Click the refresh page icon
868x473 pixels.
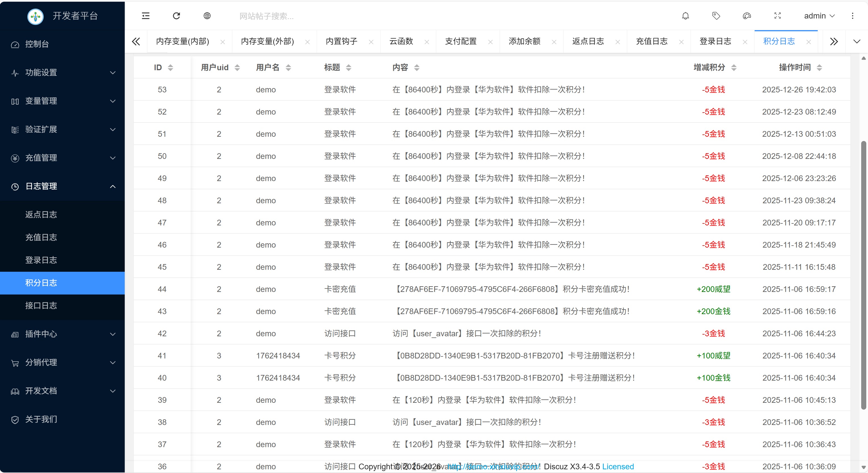click(176, 16)
